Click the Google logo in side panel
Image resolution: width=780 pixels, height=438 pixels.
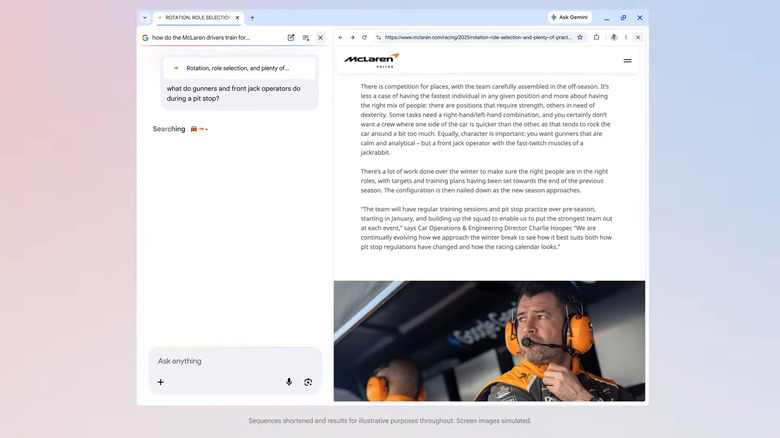coord(145,38)
